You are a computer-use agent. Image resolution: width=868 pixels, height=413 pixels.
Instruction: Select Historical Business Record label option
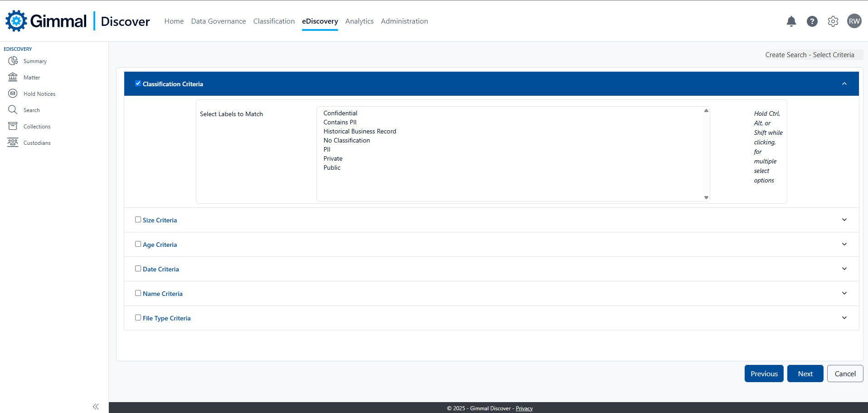(x=360, y=131)
